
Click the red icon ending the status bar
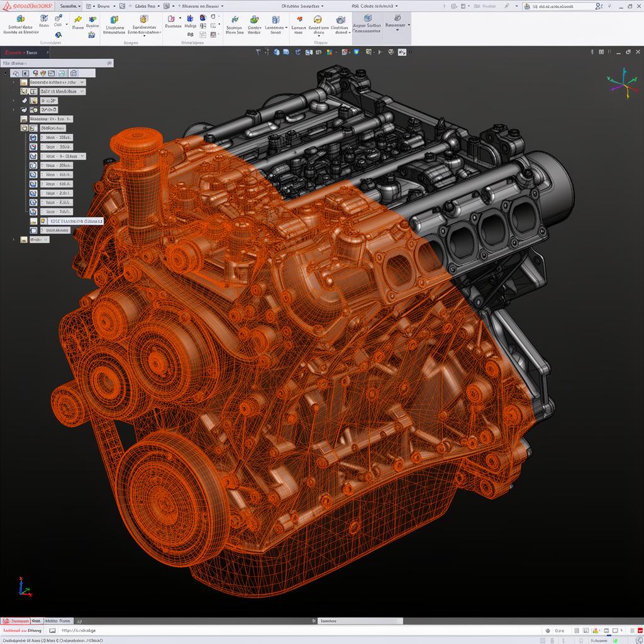640,630
